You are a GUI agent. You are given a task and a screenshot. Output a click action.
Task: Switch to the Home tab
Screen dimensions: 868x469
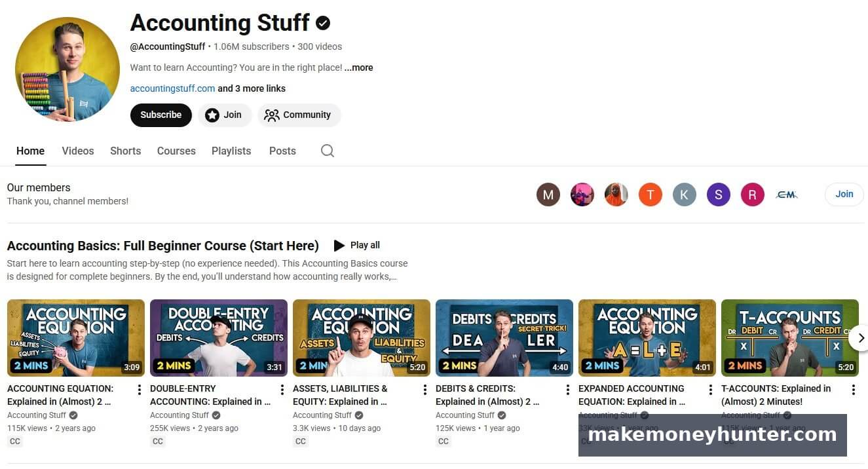tap(31, 151)
